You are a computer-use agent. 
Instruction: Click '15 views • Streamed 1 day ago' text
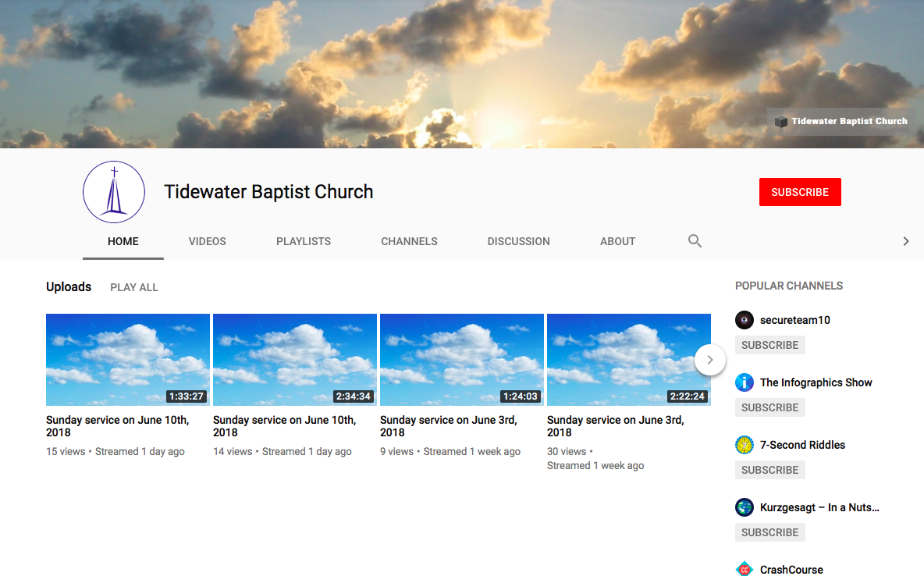[115, 452]
